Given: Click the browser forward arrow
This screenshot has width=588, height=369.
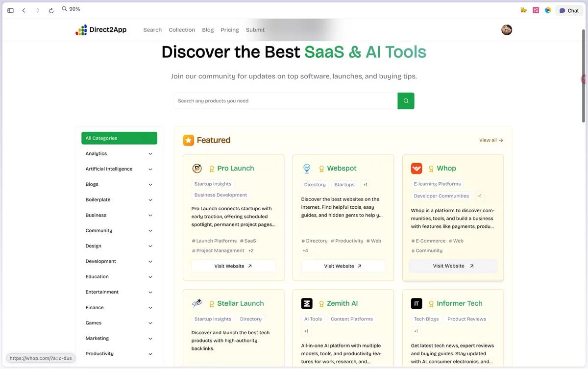Looking at the screenshot, I should 38,10.
